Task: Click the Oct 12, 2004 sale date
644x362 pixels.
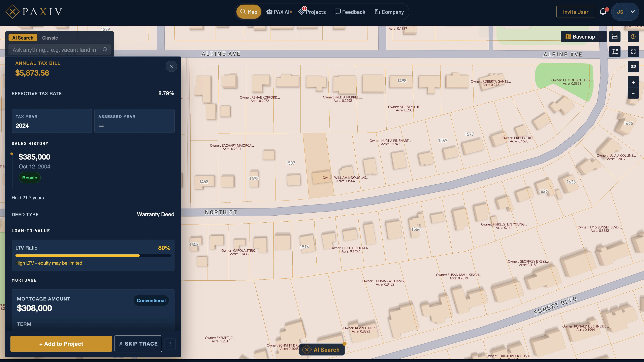Action: tap(34, 167)
